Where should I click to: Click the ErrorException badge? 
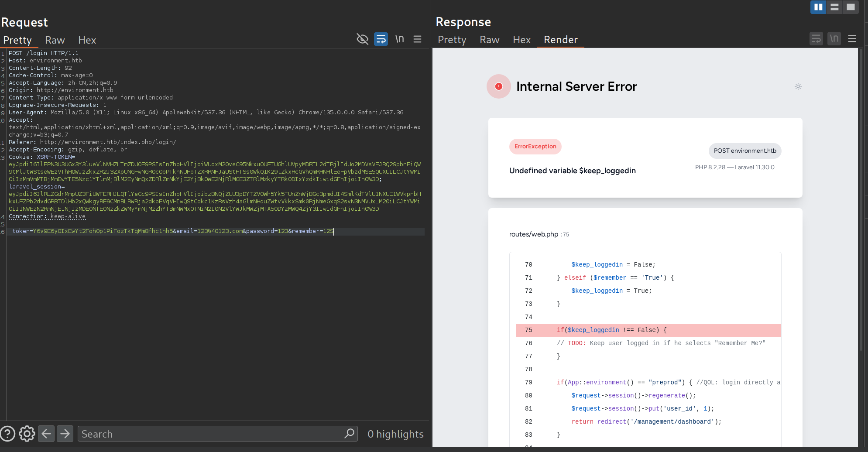pos(535,147)
